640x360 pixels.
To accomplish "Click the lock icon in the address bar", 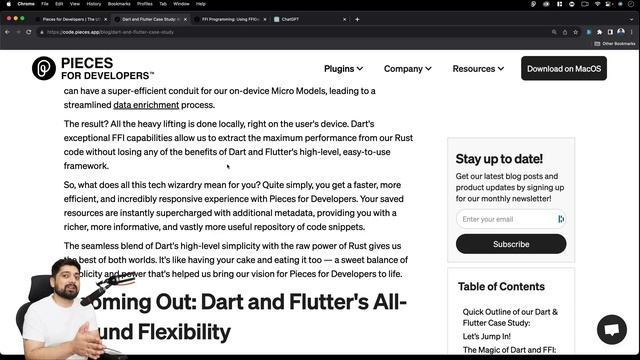I will pyautogui.click(x=42, y=32).
